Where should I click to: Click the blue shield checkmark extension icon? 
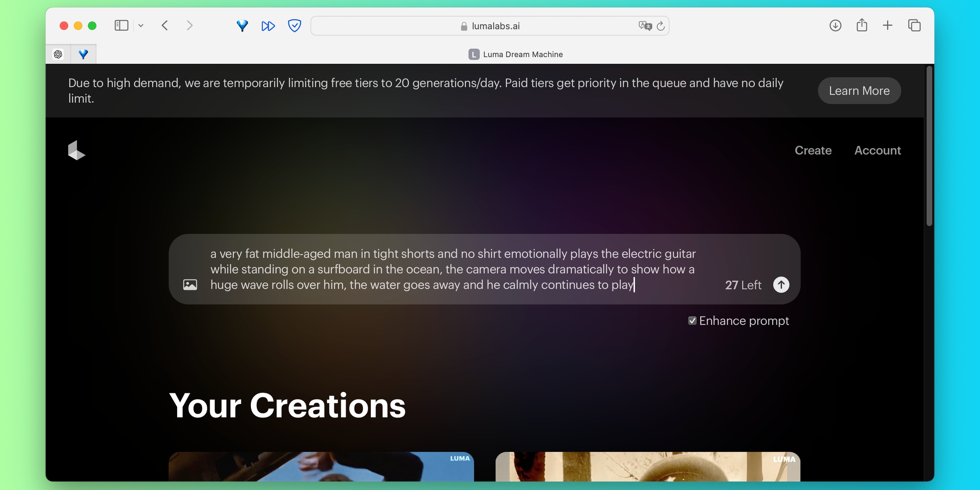294,26
